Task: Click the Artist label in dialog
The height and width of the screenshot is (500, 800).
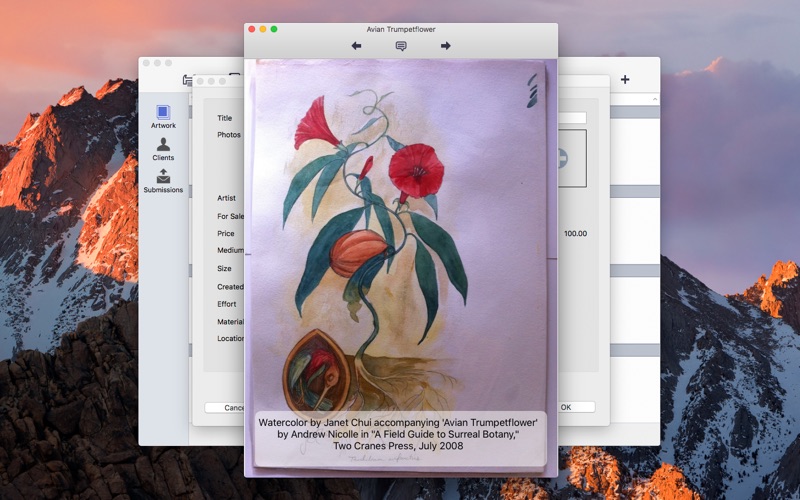Action: click(x=227, y=198)
